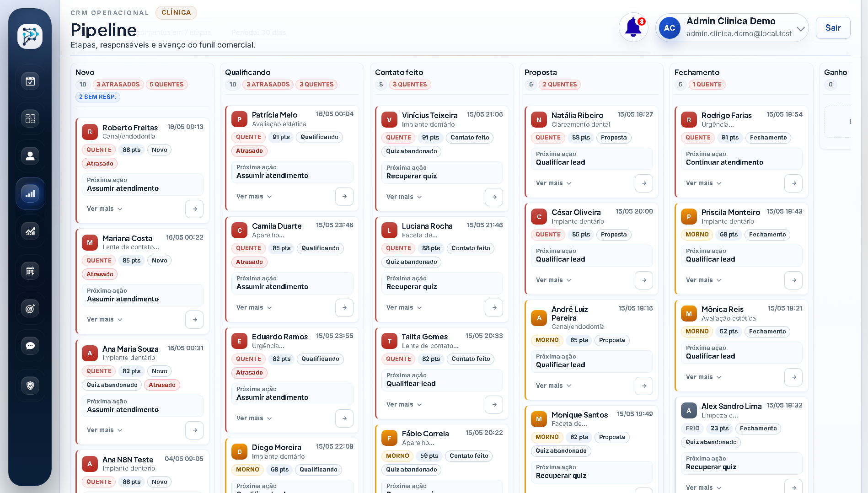This screenshot has width=868, height=493.
Task: Open Patrícia Melo card arrow button
Action: 344,196
